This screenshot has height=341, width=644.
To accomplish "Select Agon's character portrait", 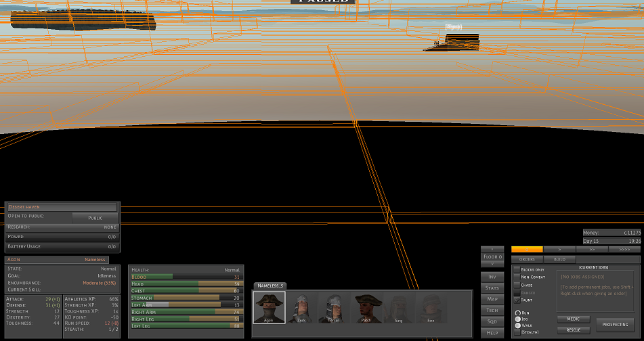I will pyautogui.click(x=270, y=307).
